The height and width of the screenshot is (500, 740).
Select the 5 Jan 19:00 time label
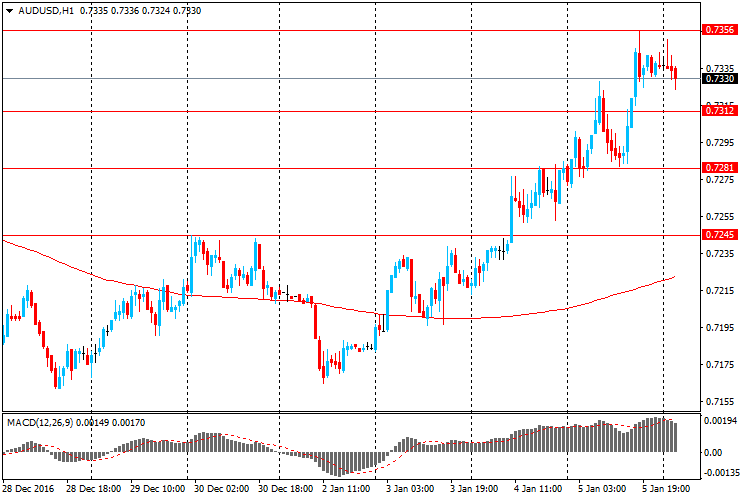(664, 490)
